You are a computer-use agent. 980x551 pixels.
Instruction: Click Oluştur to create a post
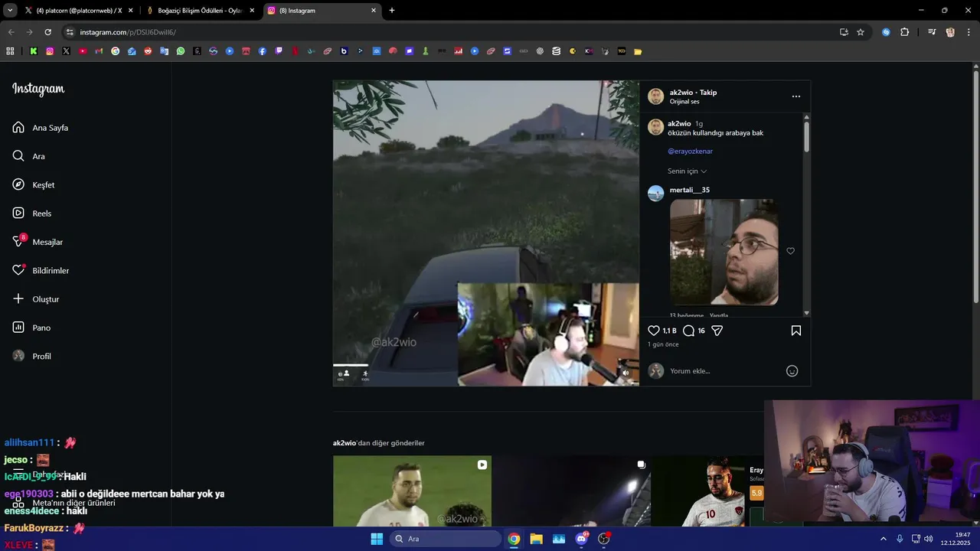click(x=36, y=299)
